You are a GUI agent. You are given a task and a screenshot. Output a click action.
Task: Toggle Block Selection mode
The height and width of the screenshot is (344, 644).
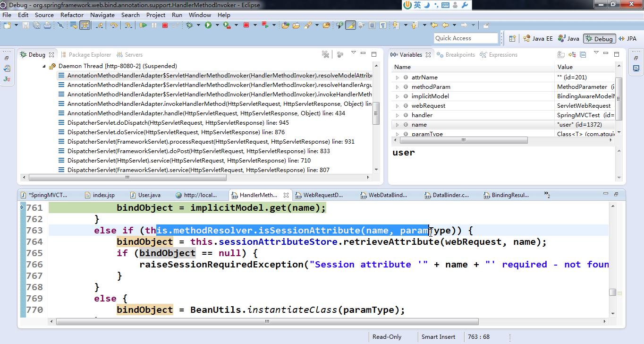(x=372, y=25)
